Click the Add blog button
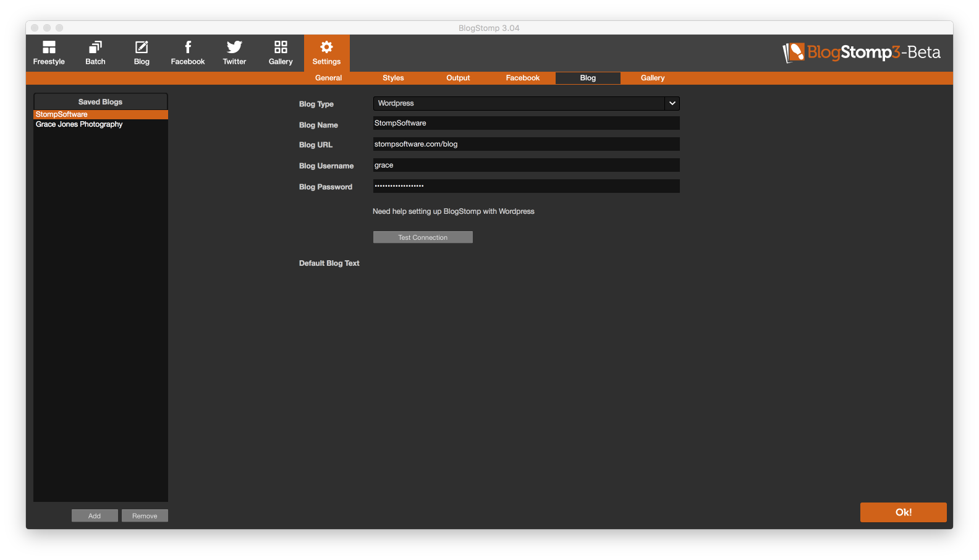This screenshot has width=979, height=560. click(x=95, y=516)
